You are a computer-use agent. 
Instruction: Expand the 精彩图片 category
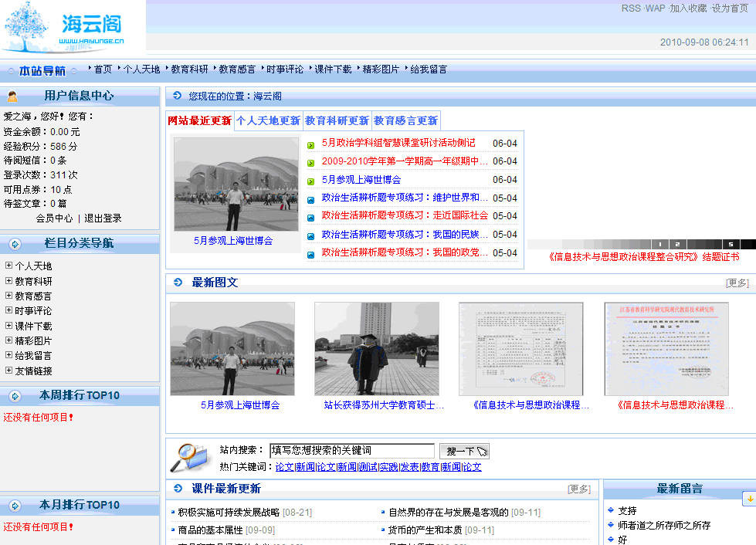pos(8,340)
